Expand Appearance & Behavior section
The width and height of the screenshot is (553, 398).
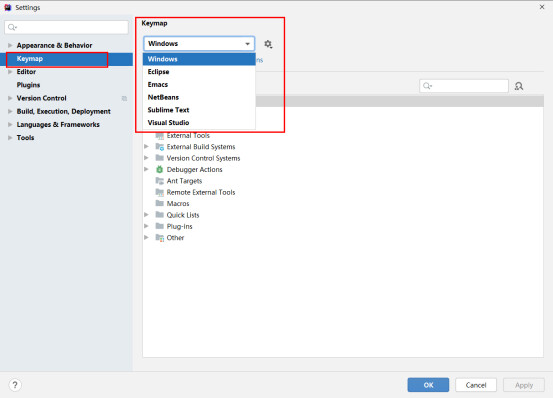(x=10, y=45)
